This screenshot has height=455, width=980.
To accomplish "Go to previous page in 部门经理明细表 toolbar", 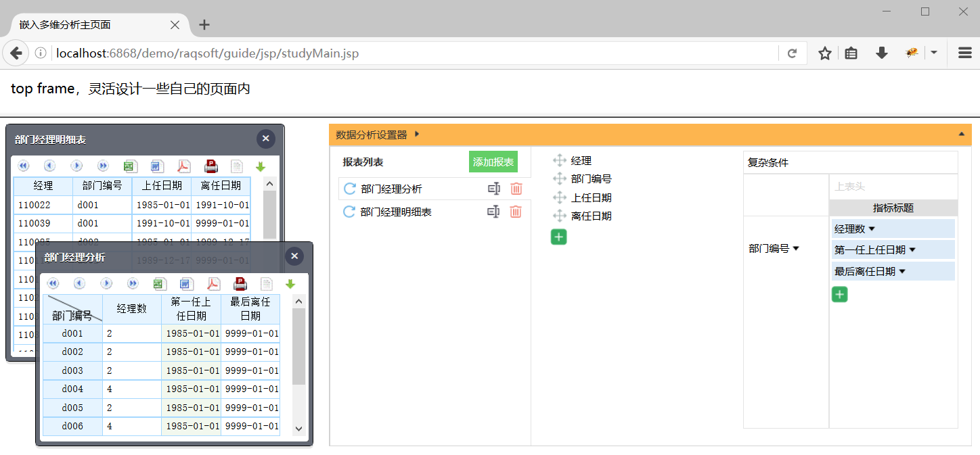I will (49, 166).
